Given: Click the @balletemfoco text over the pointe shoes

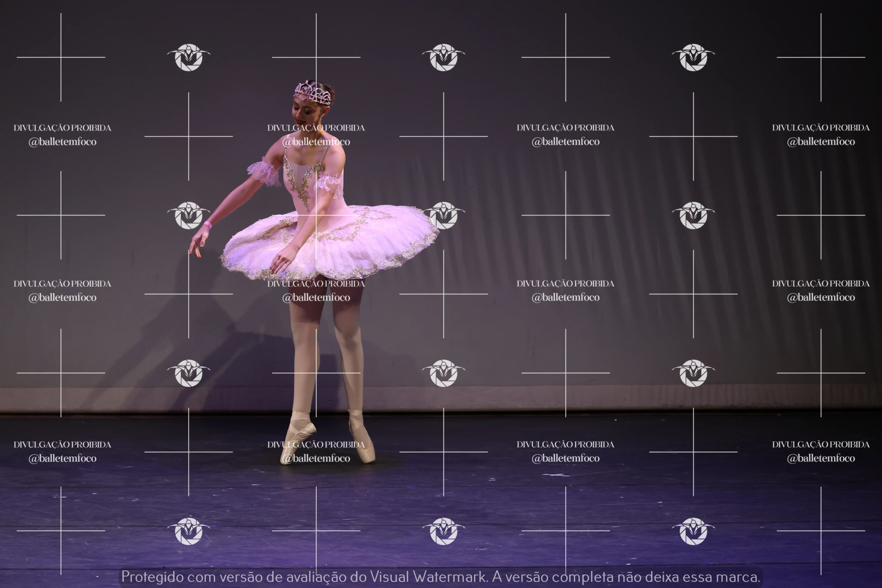Looking at the screenshot, I should 316,458.
